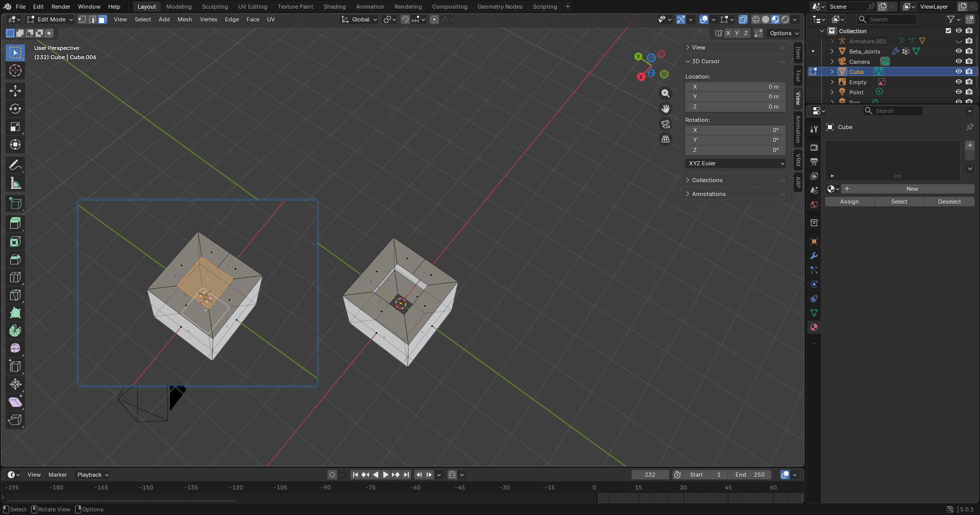Activate the Inset Faces tool
Screen dimensions: 980x515
coord(15,241)
